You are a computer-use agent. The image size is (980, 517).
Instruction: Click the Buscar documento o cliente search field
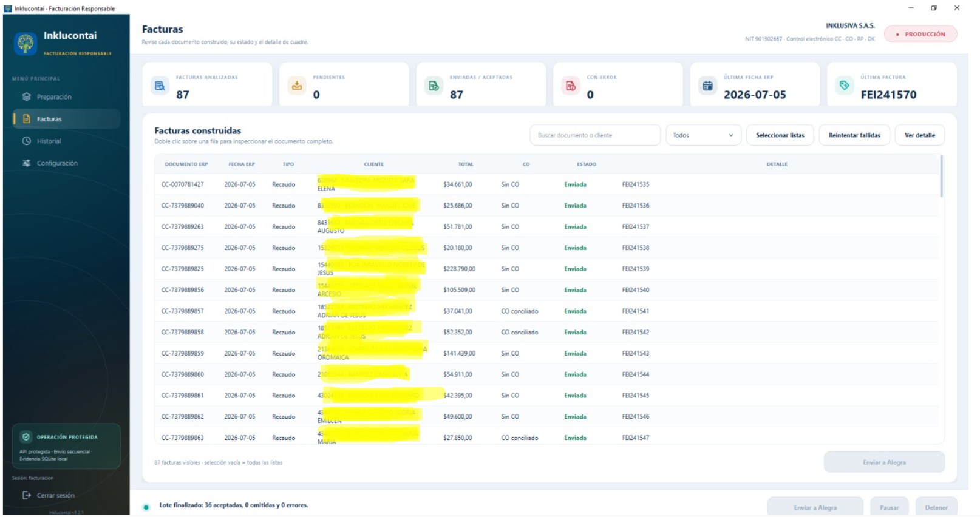(x=595, y=135)
